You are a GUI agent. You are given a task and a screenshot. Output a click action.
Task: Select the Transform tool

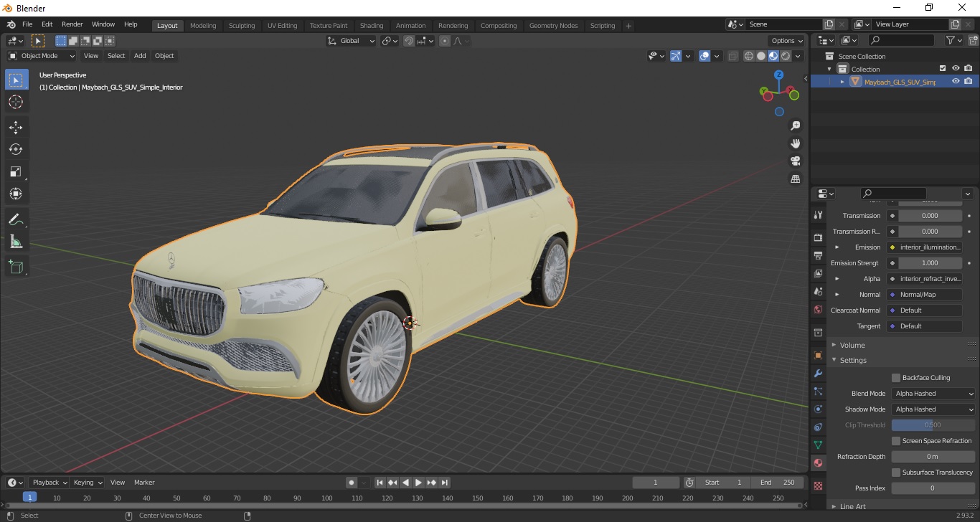point(17,194)
